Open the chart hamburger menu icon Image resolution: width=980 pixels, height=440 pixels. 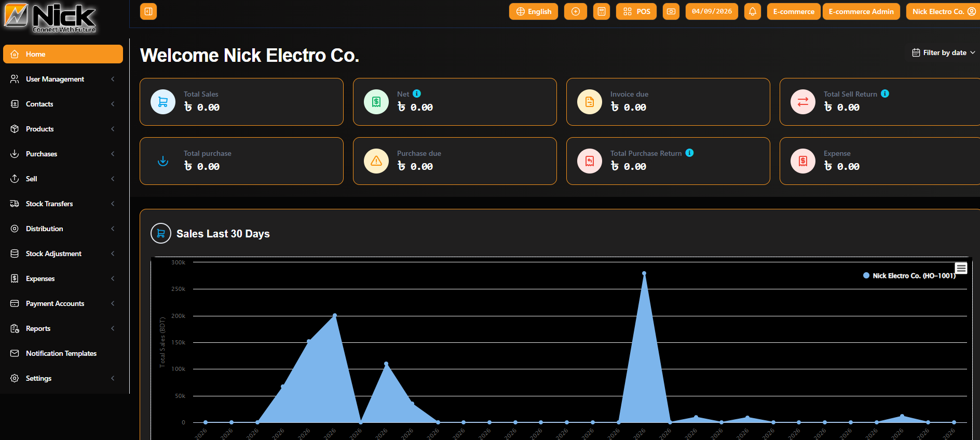tap(961, 268)
